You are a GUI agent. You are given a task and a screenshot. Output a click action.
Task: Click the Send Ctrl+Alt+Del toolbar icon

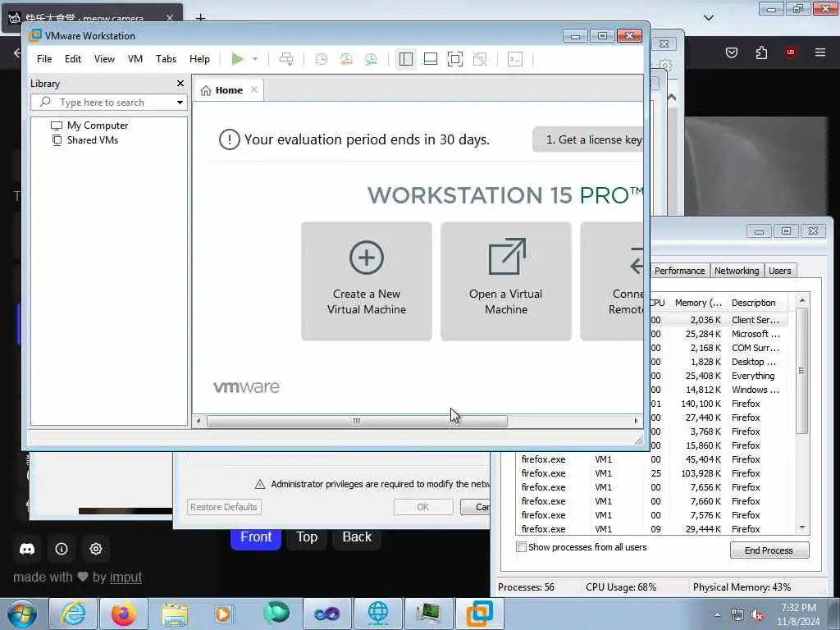click(x=286, y=59)
